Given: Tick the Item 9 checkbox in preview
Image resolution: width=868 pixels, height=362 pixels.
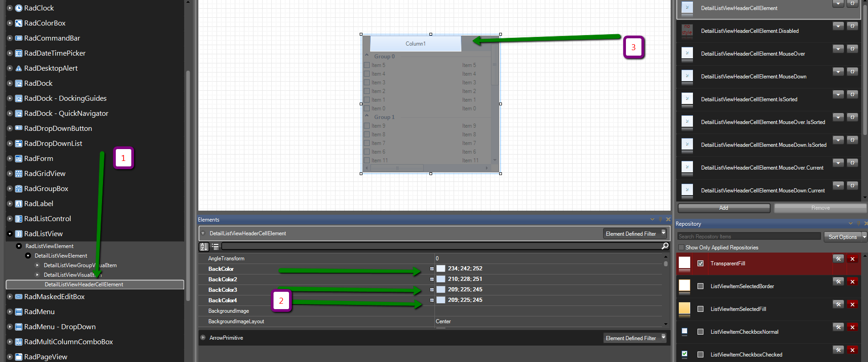Looking at the screenshot, I should pyautogui.click(x=367, y=126).
